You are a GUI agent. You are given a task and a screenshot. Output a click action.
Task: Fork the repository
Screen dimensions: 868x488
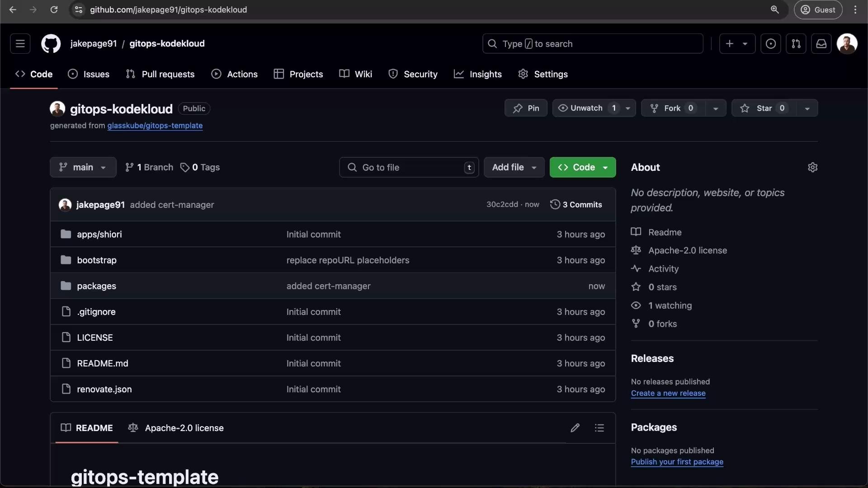(x=673, y=108)
